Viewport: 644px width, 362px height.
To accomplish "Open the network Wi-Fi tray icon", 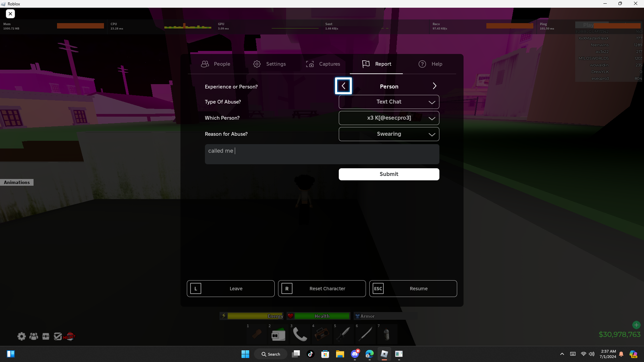I will coord(584,354).
